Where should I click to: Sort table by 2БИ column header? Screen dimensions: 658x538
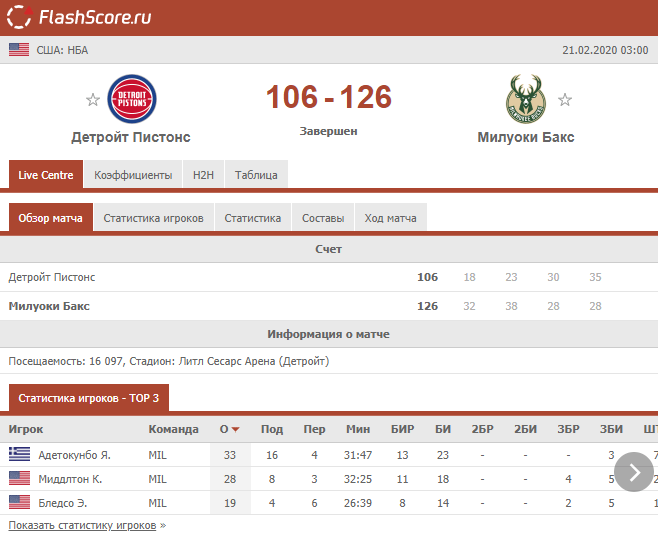pos(525,429)
